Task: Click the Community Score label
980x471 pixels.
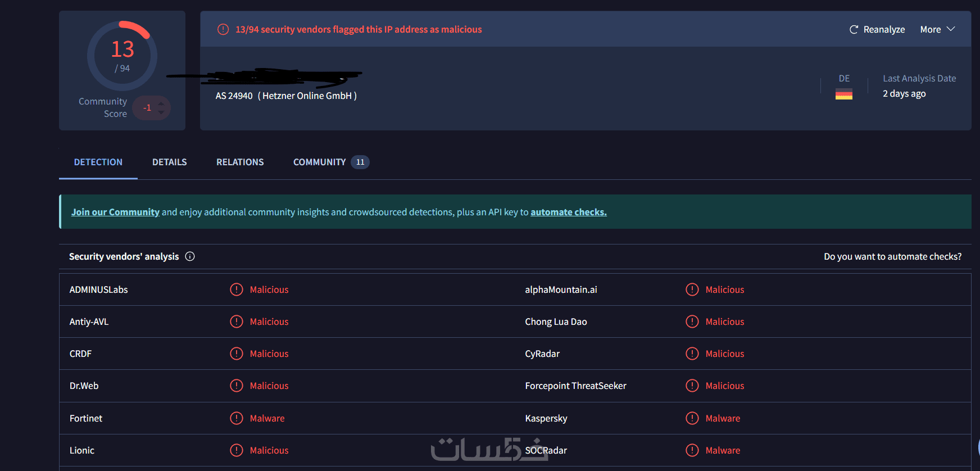Action: 103,107
